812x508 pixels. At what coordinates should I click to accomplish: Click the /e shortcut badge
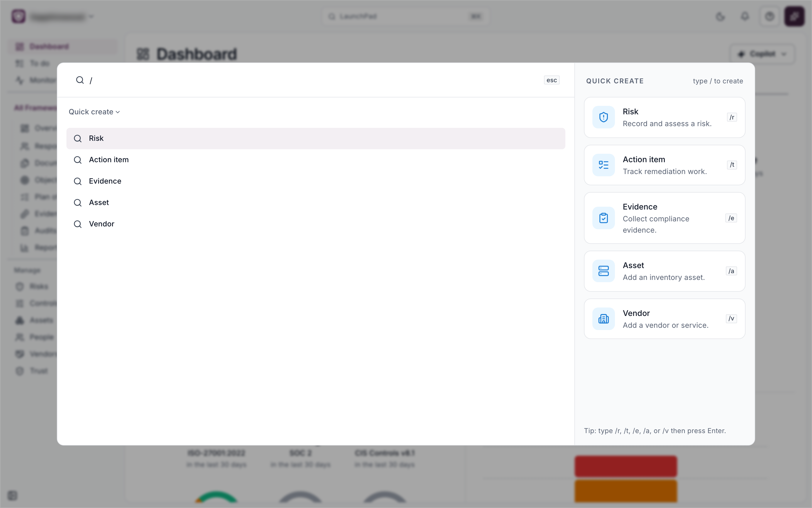731,218
